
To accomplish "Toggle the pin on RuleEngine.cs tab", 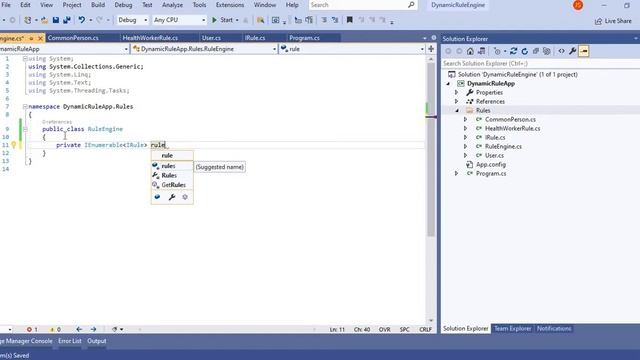I will point(31,38).
